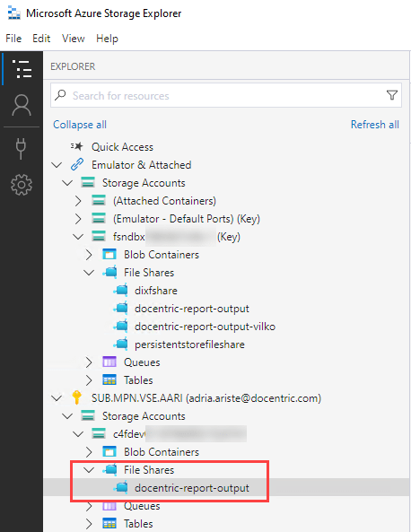Select docentric-report-output under c4fdev
The image size is (411, 532).
[x=192, y=488]
